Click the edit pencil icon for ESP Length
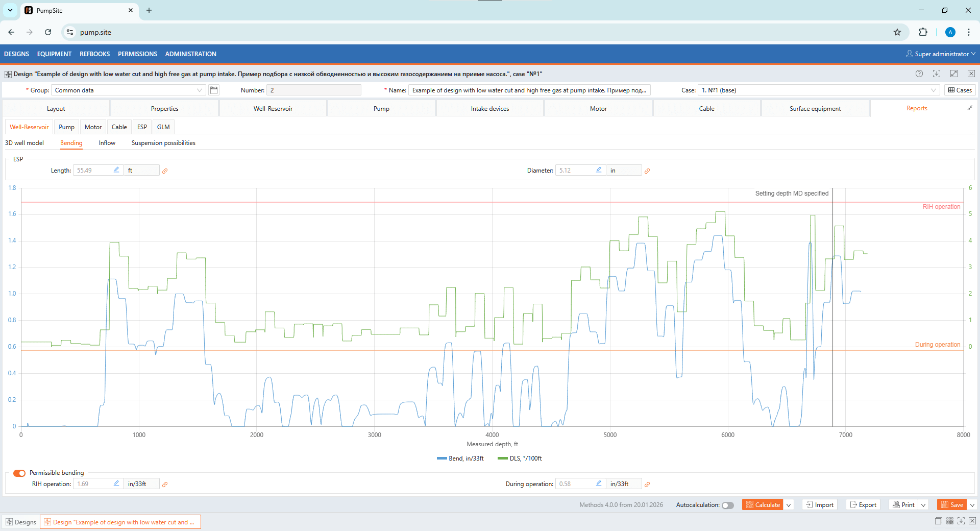The image size is (980, 531). pos(116,170)
